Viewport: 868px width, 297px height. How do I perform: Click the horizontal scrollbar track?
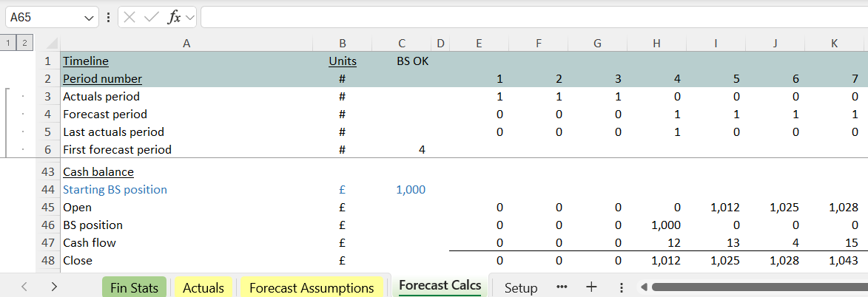pyautogui.click(x=755, y=287)
